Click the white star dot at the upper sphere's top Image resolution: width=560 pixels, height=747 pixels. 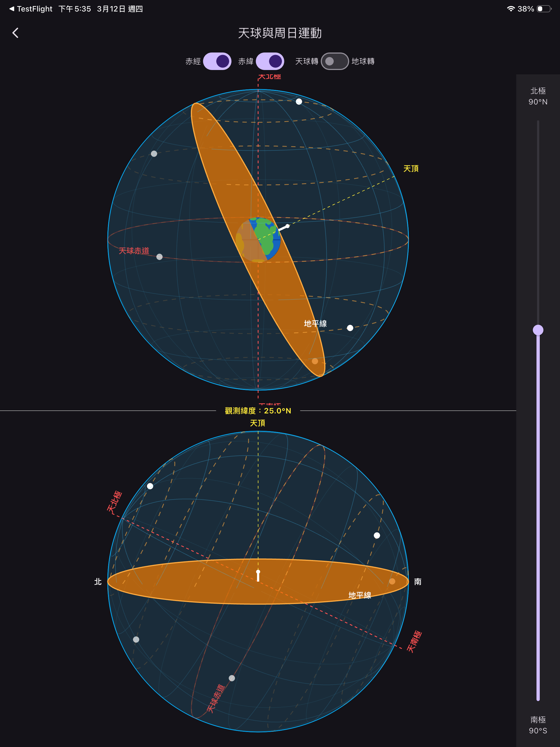(x=299, y=101)
